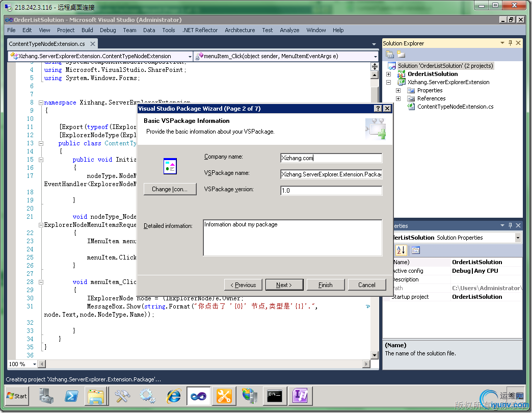Select the Startup project property row
The image size is (532, 413).
tap(458, 297)
